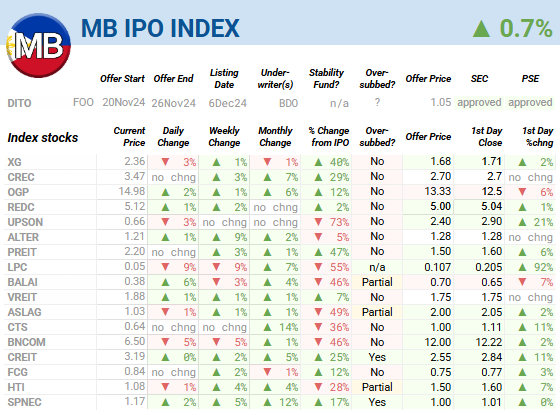Click CREC's 29% change from IPO
560x415 pixels.
point(339,177)
